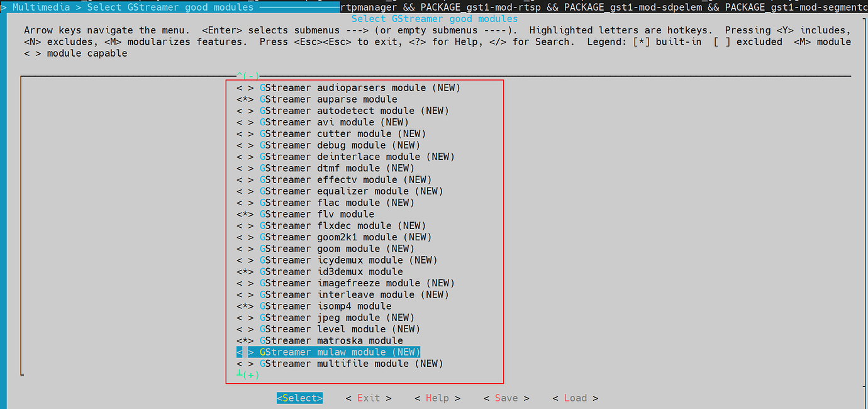Select the GStreamer multifile module entry
The width and height of the screenshot is (868, 409).
351,364
